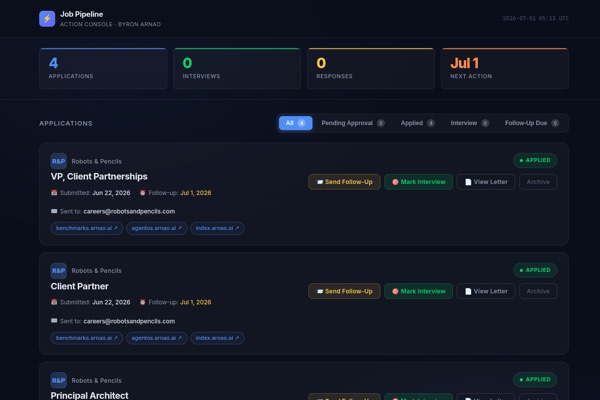The width and height of the screenshot is (600, 400).
Task: Switch to the Applied filter tab
Action: click(x=417, y=123)
